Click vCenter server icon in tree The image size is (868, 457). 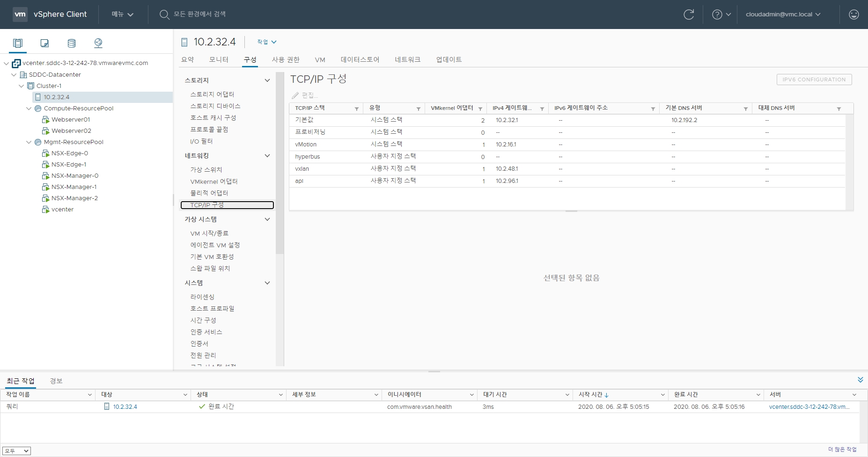pos(16,63)
